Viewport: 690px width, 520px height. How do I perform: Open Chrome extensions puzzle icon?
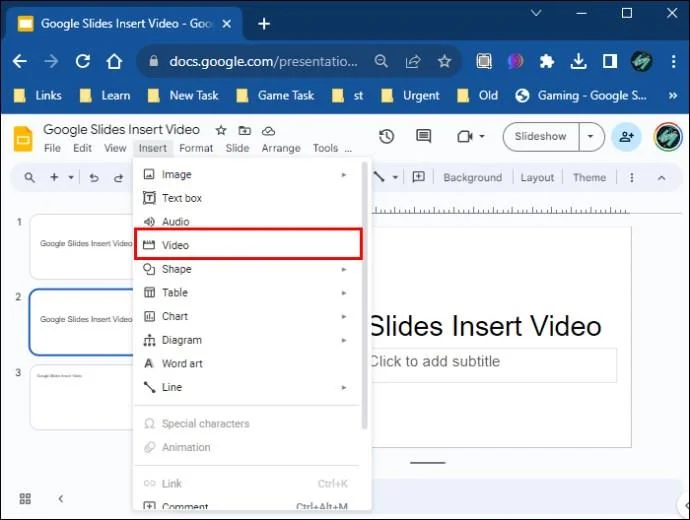[547, 61]
